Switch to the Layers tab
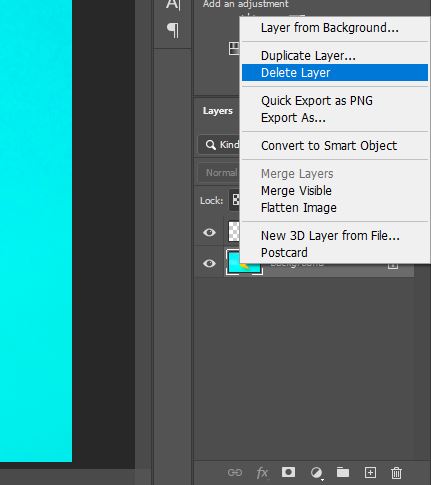 [217, 111]
